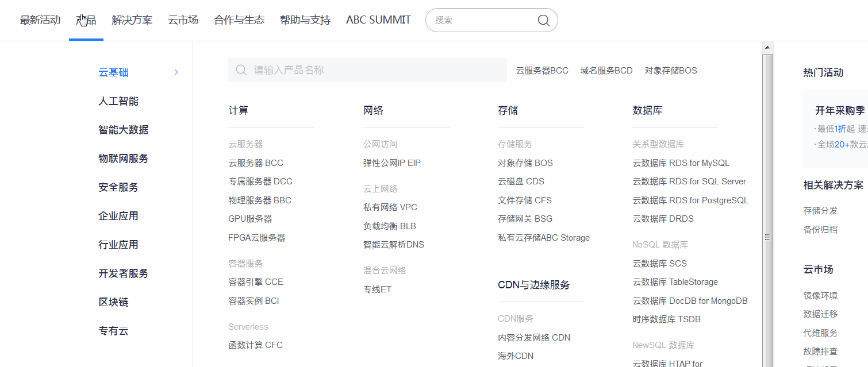Open 容器引擎 CCE link

tap(256, 282)
